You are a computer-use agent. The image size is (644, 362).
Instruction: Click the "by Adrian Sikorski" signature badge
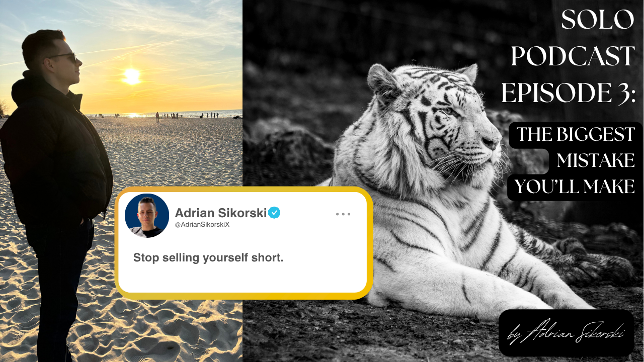(567, 333)
